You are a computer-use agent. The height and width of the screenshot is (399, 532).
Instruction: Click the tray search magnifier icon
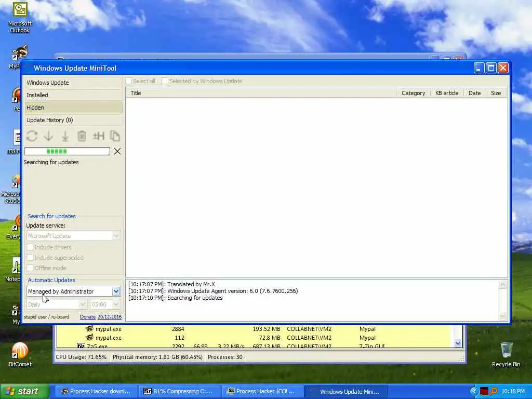click(494, 391)
